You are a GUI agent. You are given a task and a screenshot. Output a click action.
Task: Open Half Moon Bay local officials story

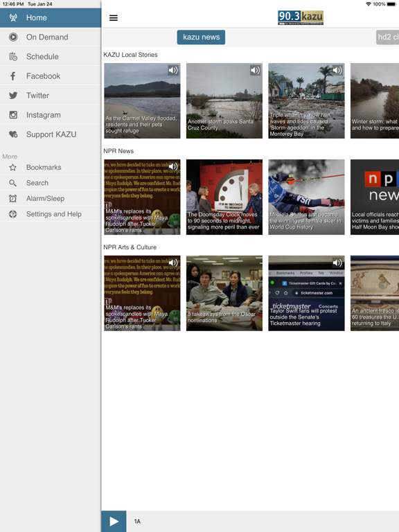375,197
